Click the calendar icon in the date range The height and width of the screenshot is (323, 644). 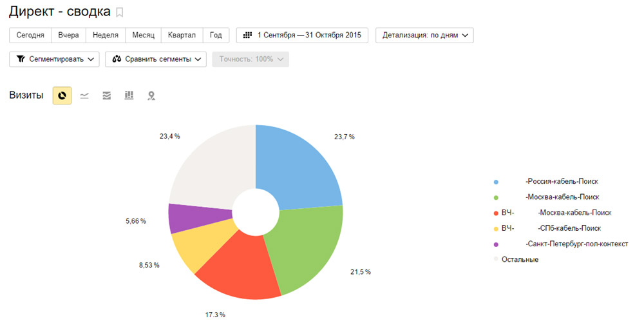[x=248, y=35]
